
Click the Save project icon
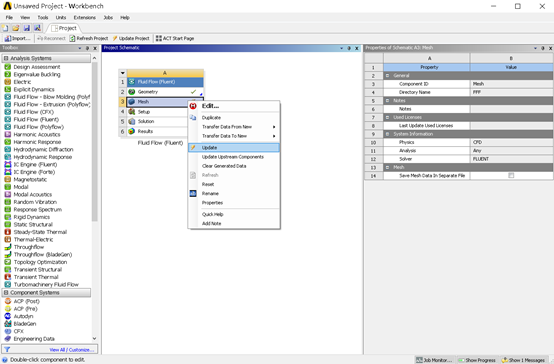tap(26, 28)
